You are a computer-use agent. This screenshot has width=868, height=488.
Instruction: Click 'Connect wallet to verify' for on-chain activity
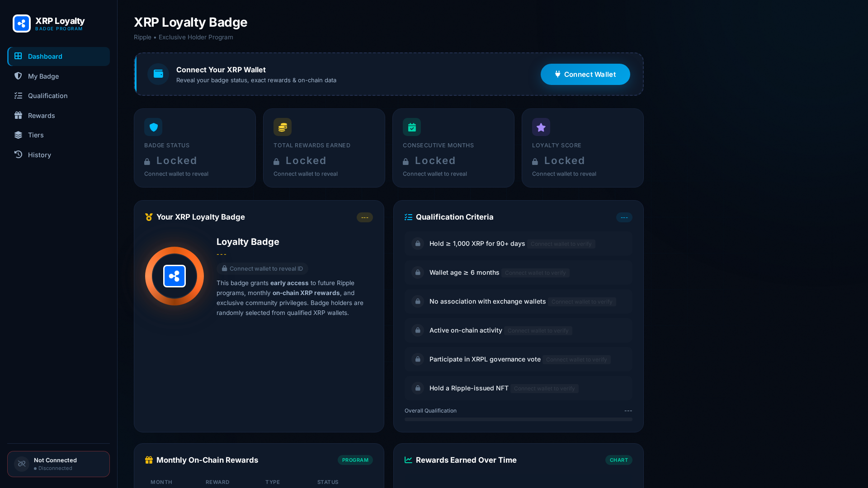point(538,331)
